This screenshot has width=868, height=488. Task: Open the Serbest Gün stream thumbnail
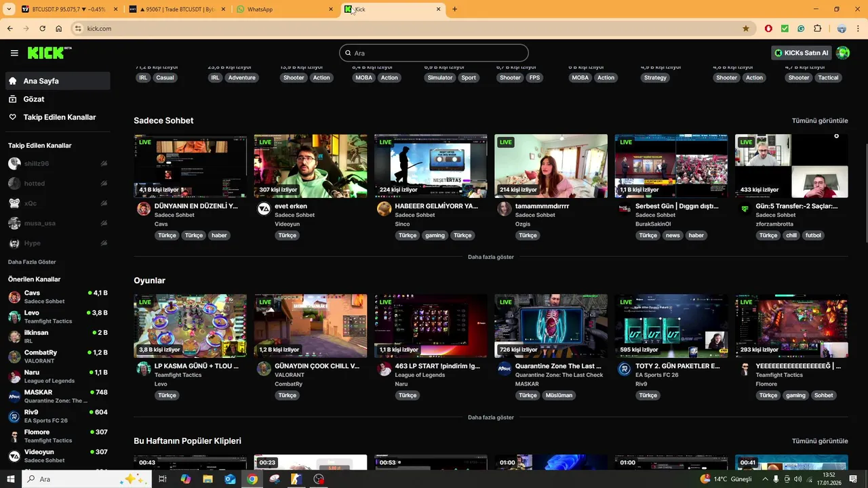click(671, 166)
